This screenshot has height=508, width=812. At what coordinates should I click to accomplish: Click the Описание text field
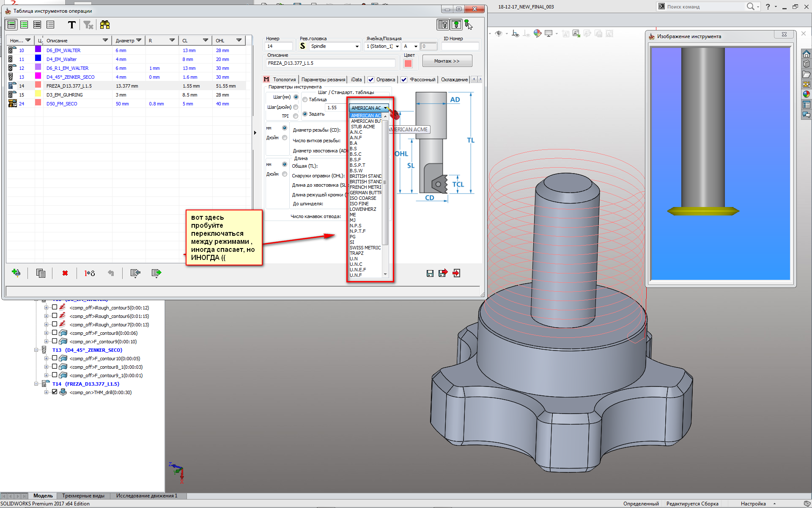pyautogui.click(x=330, y=63)
